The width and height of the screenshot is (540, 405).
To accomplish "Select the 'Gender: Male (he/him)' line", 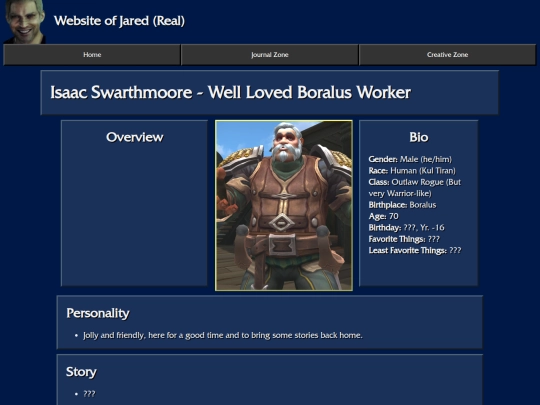I will (410, 159).
